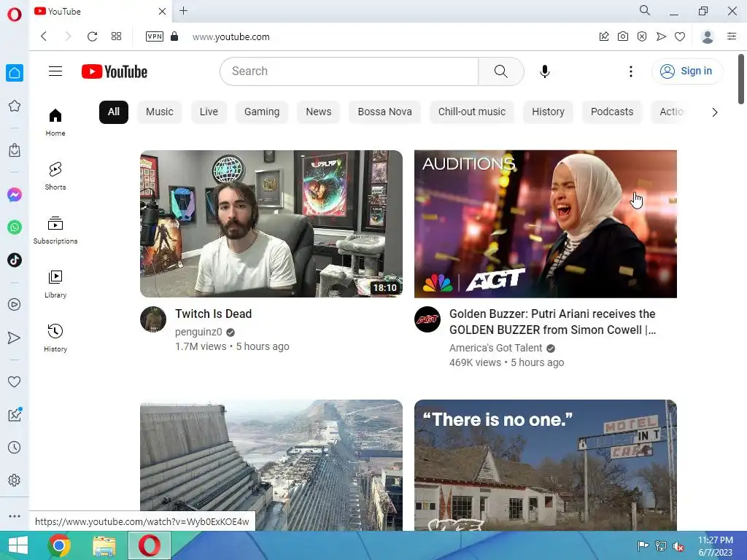
Task: Open Subscriptions in YouTube sidebar
Action: 55,230
